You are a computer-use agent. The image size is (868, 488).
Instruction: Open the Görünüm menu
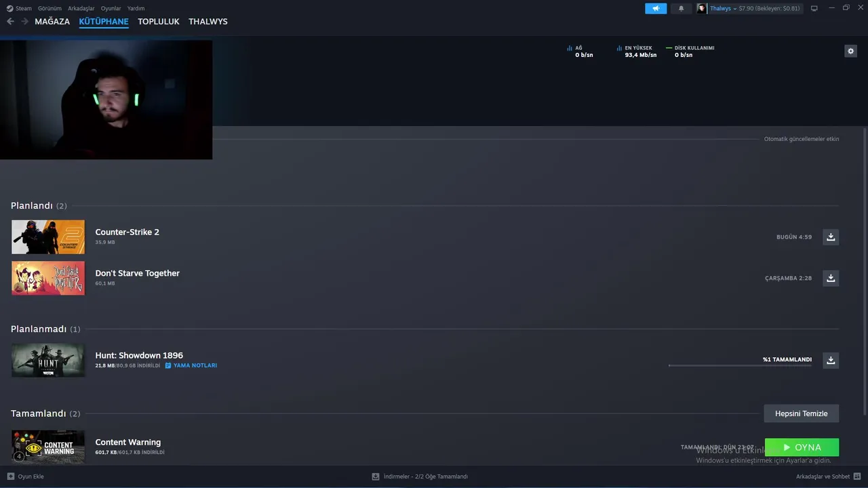point(50,8)
